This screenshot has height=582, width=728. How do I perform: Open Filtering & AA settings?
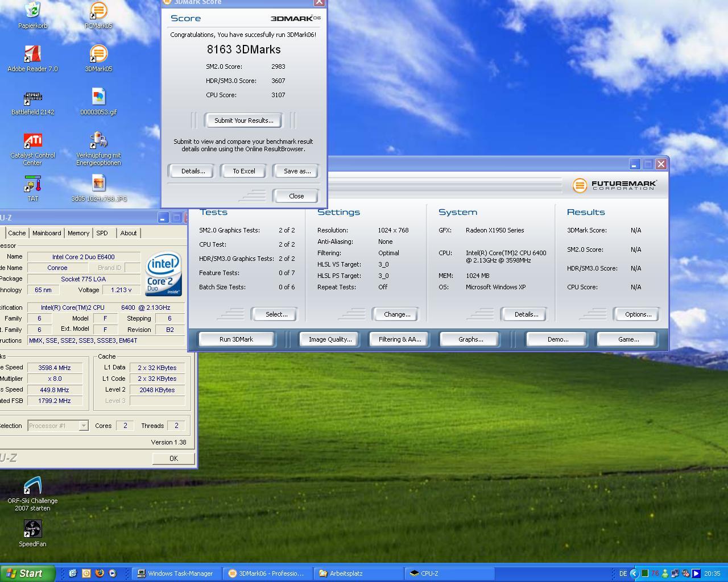pos(400,339)
